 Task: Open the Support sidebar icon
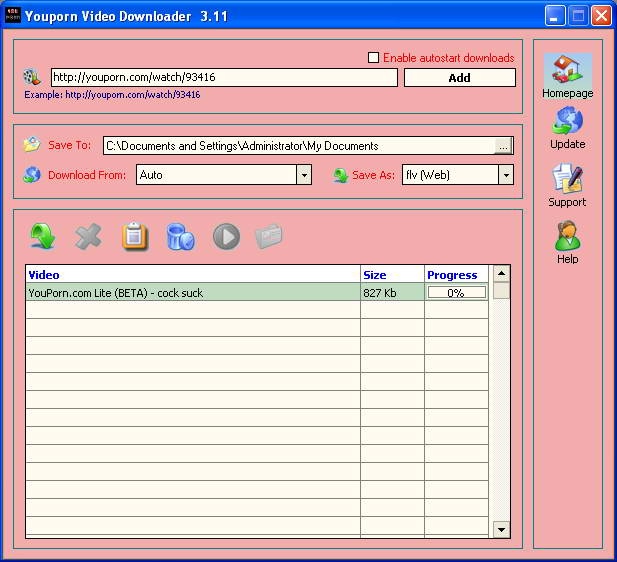[567, 185]
